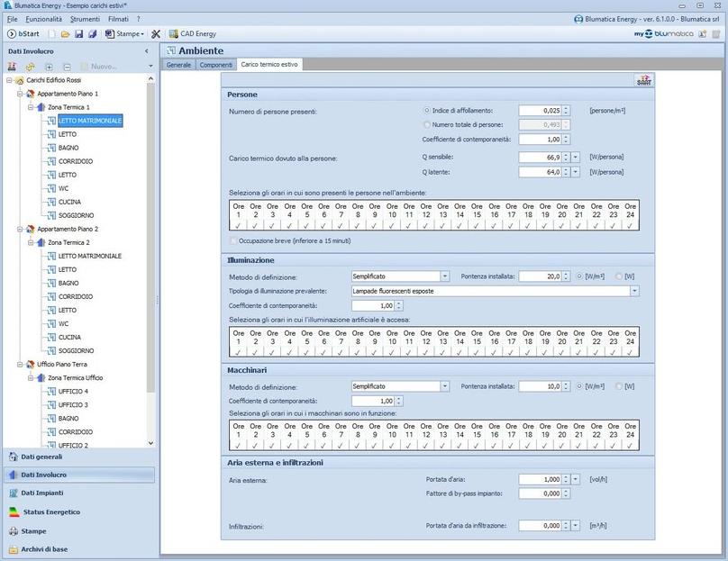
Task: Toggle the Ore 12 checkbox in Persone schedule
Action: tap(426, 225)
